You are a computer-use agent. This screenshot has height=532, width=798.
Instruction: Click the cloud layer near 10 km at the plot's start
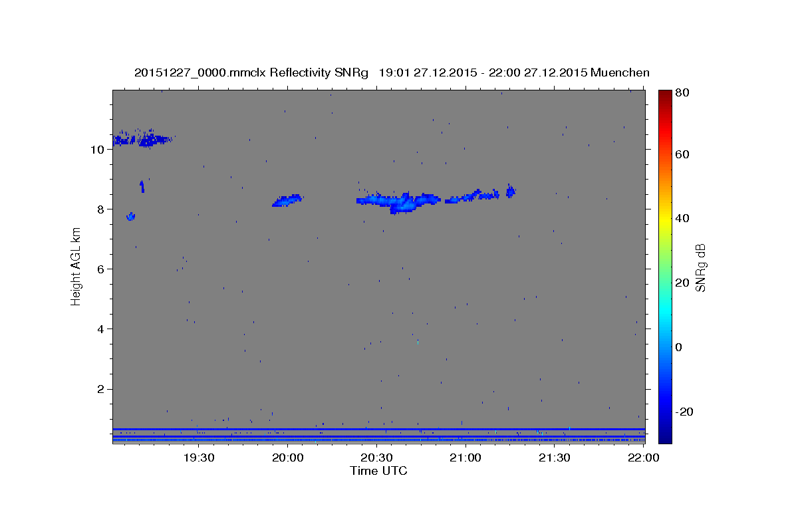142,139
